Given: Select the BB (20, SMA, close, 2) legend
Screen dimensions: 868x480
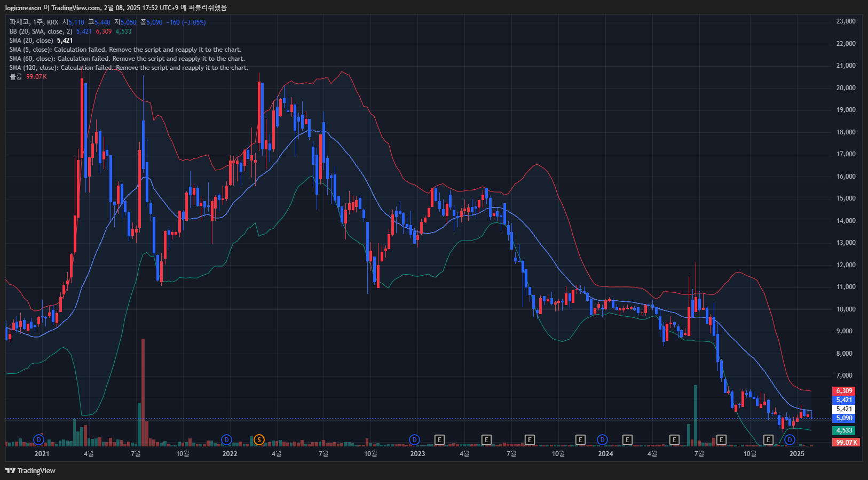Looking at the screenshot, I should 41,31.
